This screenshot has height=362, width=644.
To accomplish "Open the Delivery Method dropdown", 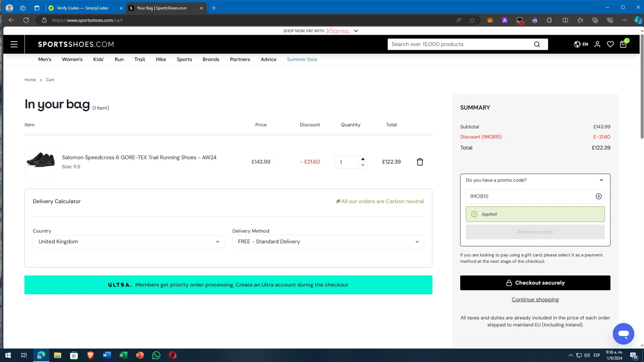I will 328,241.
